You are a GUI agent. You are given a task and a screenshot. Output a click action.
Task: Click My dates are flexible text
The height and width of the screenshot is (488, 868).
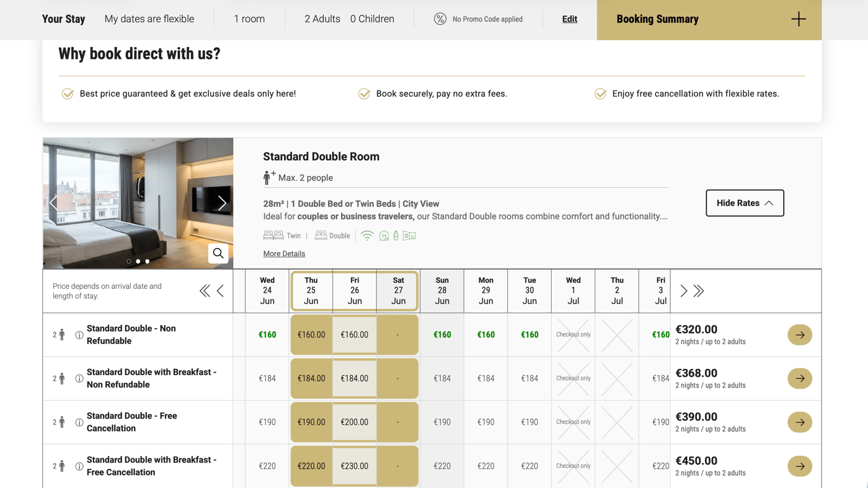(x=149, y=19)
